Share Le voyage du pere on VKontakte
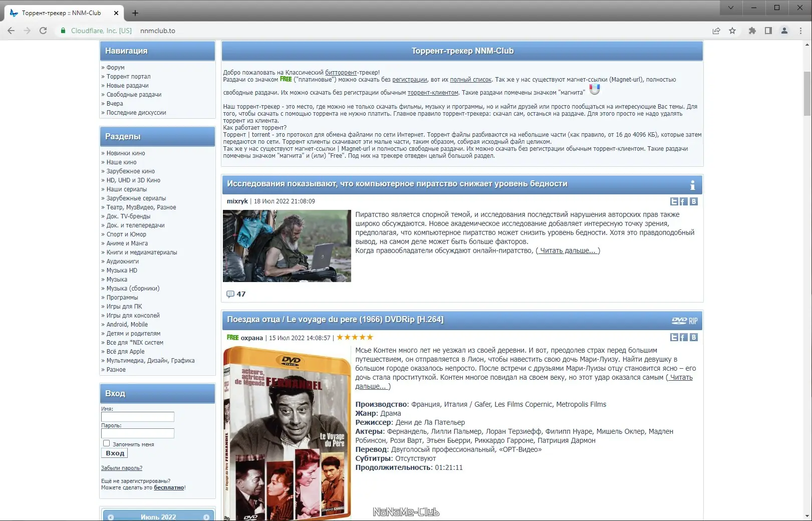 pos(694,337)
